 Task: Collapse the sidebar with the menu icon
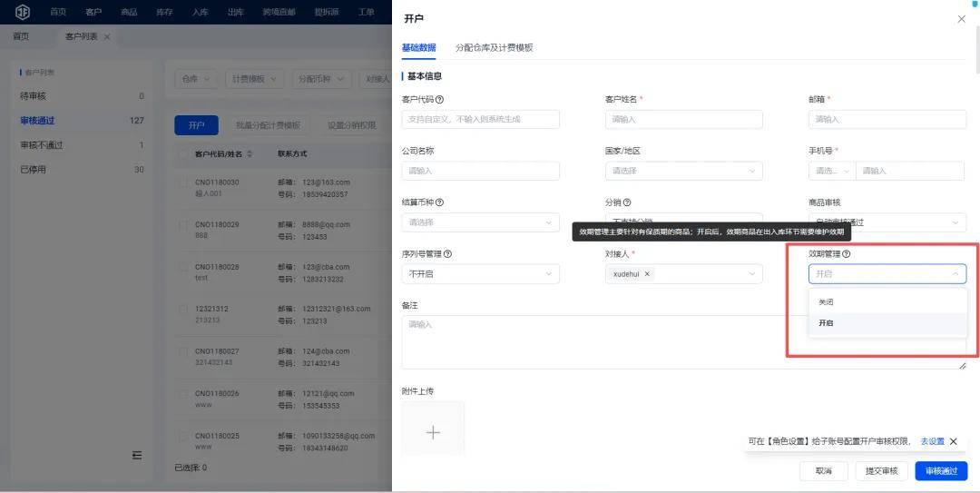[138, 456]
